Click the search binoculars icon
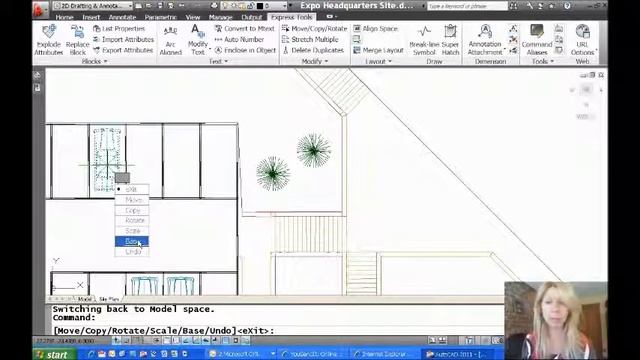 point(513,6)
